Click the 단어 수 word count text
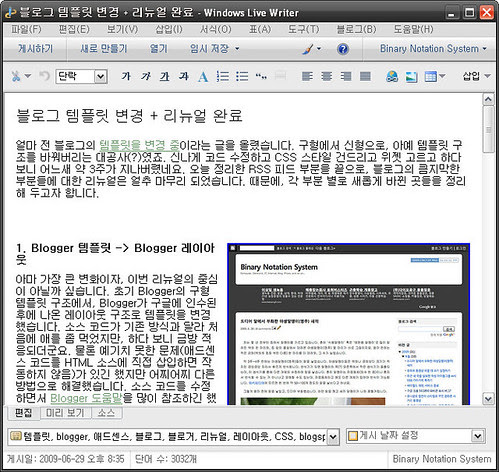 (166, 459)
